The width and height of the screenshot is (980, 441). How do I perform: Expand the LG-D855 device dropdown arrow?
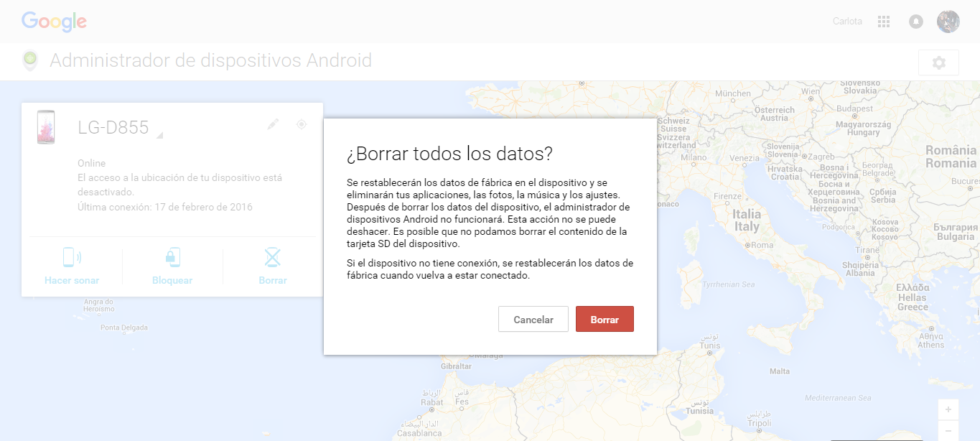[x=159, y=135]
